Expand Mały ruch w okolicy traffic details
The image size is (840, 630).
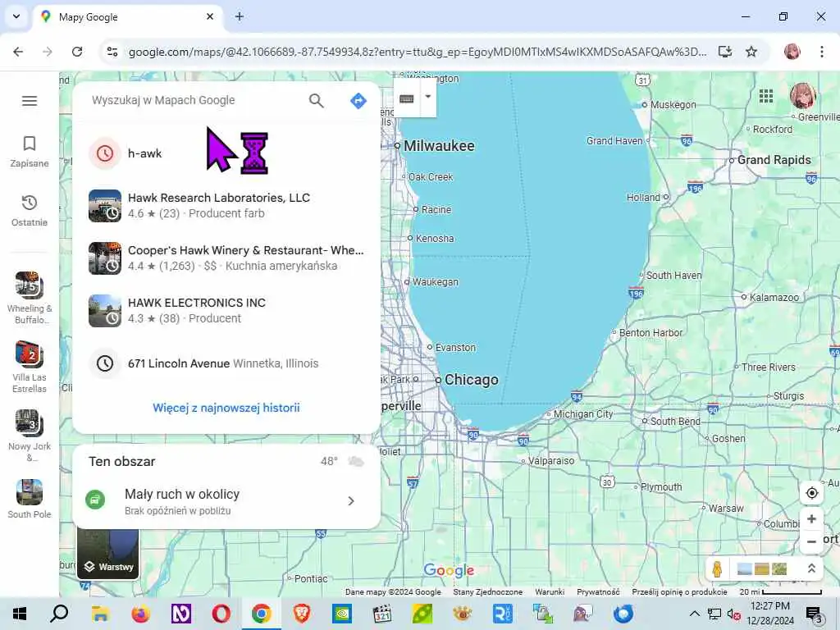coord(226,501)
